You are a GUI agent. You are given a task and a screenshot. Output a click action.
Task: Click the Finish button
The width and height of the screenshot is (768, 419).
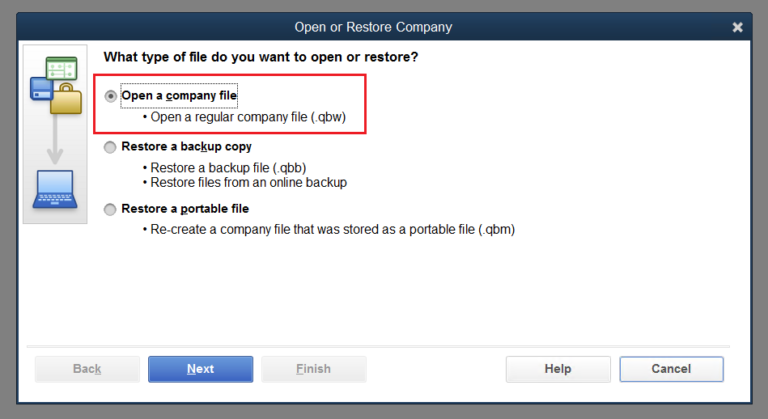coord(313,369)
